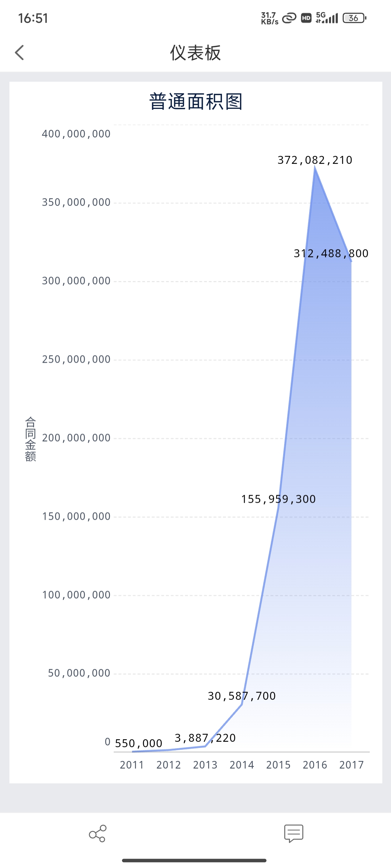The height and width of the screenshot is (868, 391).
Task: Tap the home gesture bar
Action: click(194, 860)
